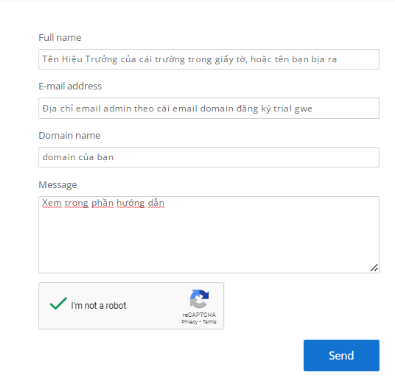Click the reCAPTCHA logo icon
Screen dimensions: 395x384
pos(199,299)
